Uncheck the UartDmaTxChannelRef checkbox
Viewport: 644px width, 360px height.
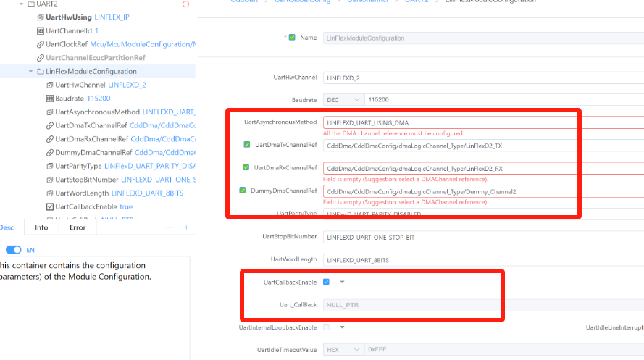tap(247, 144)
